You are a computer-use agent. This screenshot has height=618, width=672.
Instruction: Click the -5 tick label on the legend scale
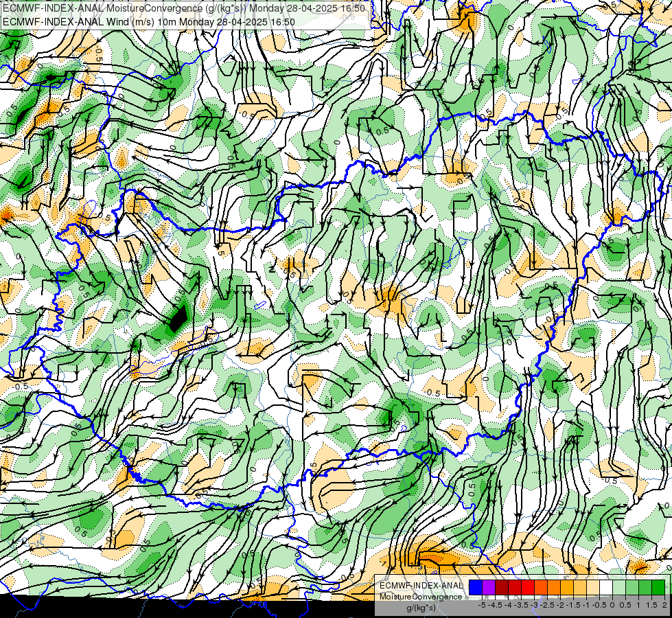(x=482, y=605)
